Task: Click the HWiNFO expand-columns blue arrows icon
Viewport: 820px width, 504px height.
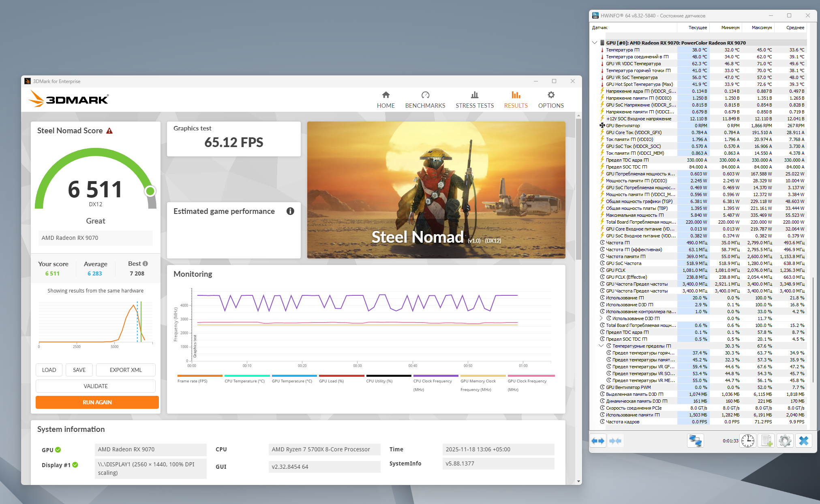Action: pos(598,441)
